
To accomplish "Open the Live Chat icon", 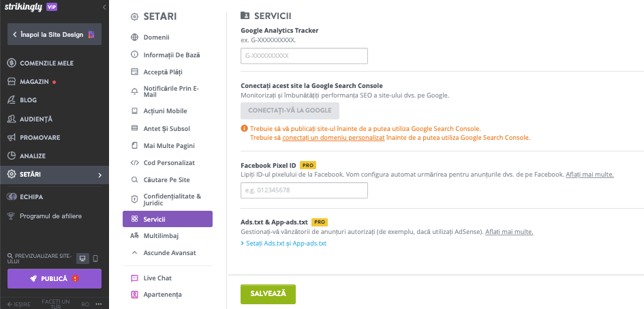I will tap(134, 278).
